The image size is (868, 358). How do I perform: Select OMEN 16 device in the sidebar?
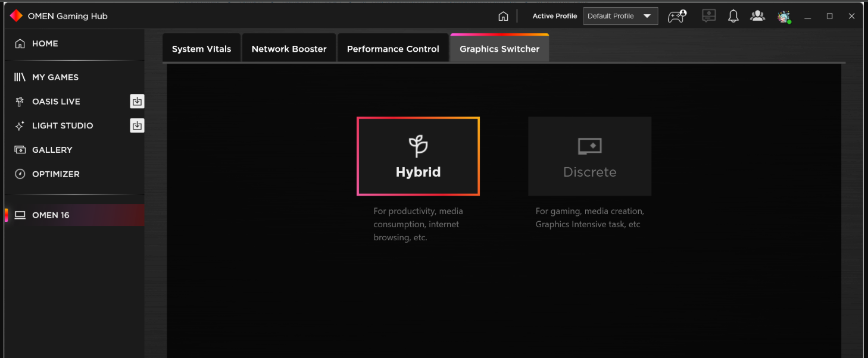(x=74, y=215)
